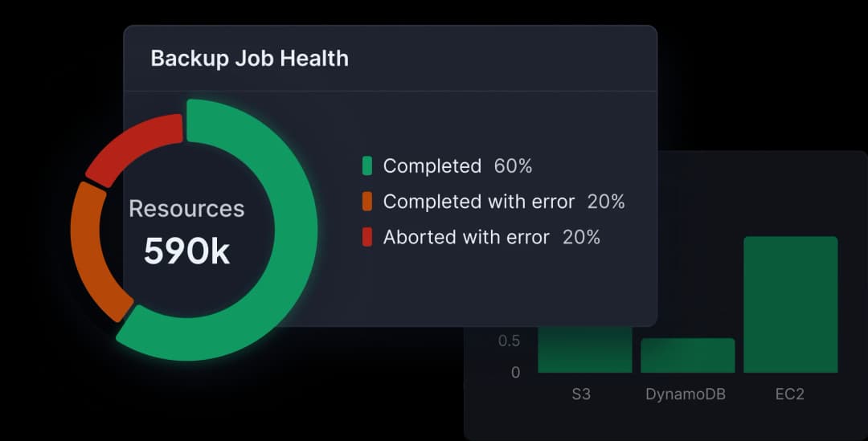Click the red Aborted with error swatch

pyautogui.click(x=367, y=237)
